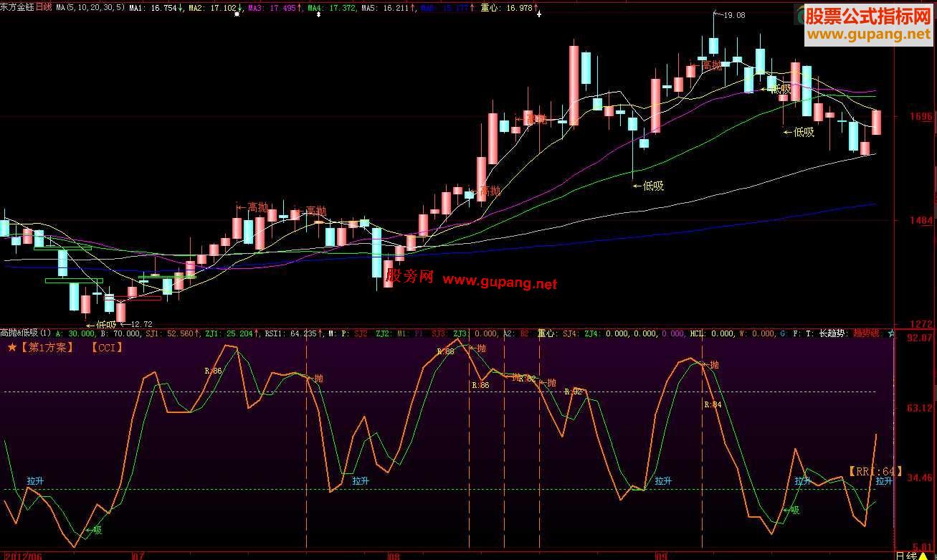Click the SJ1: 52.560 readout
Image resolution: width=937 pixels, height=560 pixels.
[x=173, y=333]
